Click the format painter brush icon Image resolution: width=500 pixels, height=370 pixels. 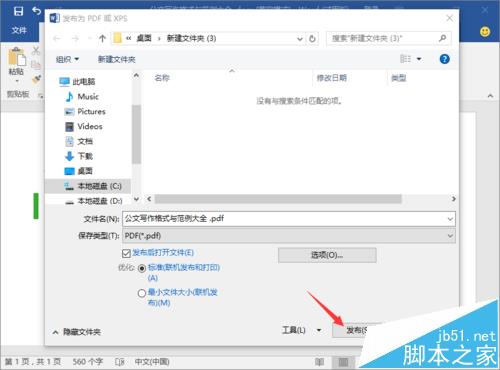[36, 79]
